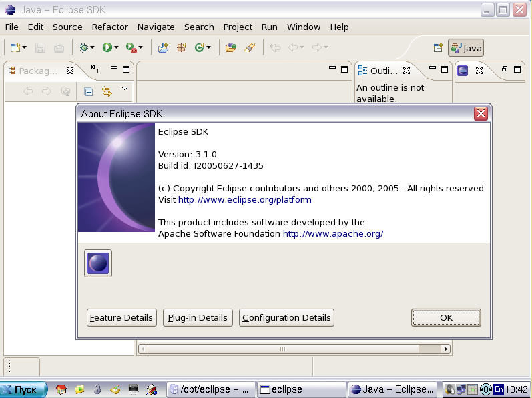This screenshot has height=398, width=532.
Task: Close the About Eclipse SDK dialog
Action: pyautogui.click(x=481, y=113)
